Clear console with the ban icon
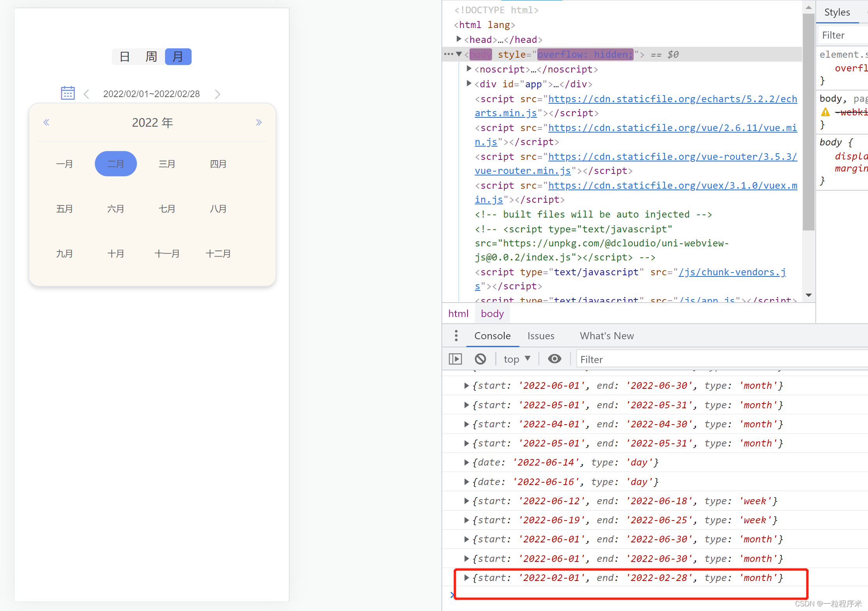Viewport: 868px width, 611px height. pos(480,359)
